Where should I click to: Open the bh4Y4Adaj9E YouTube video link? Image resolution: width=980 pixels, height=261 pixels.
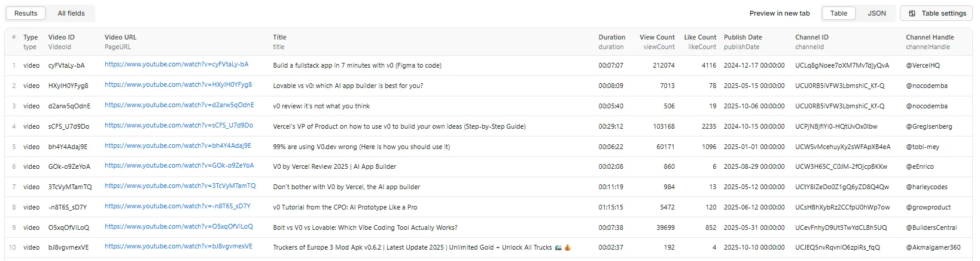[178, 146]
